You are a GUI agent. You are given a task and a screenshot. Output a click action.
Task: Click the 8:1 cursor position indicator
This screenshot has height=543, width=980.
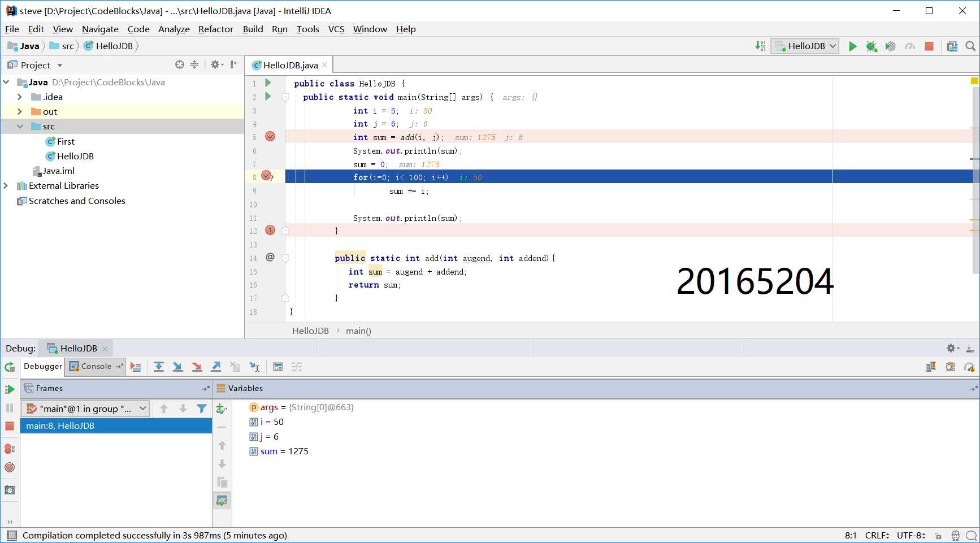[851, 536]
